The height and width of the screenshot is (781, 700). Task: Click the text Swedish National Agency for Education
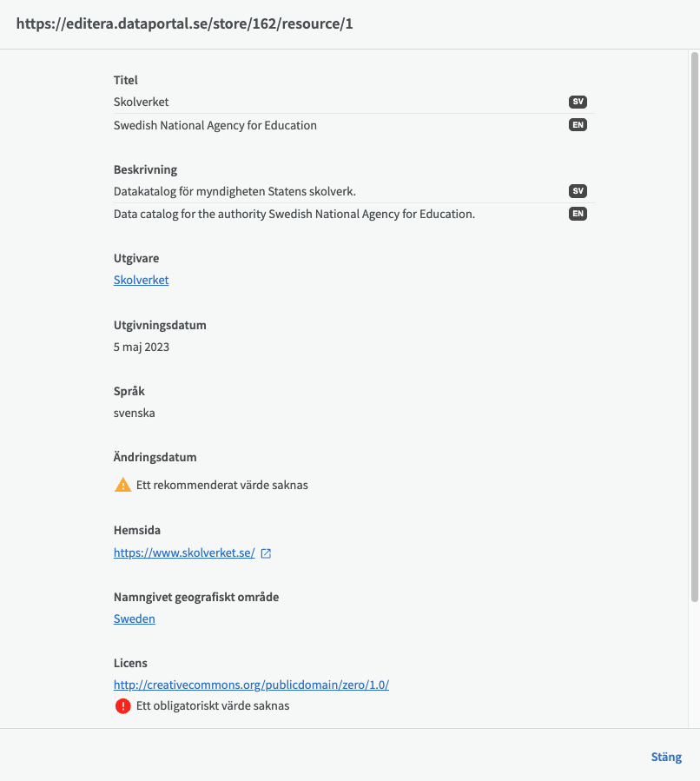[215, 125]
